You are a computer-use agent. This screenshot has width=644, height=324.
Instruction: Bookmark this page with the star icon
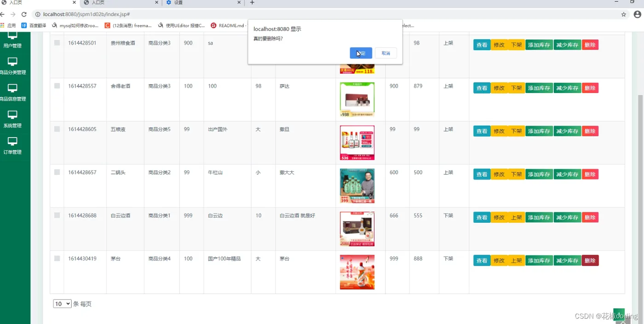(x=624, y=14)
